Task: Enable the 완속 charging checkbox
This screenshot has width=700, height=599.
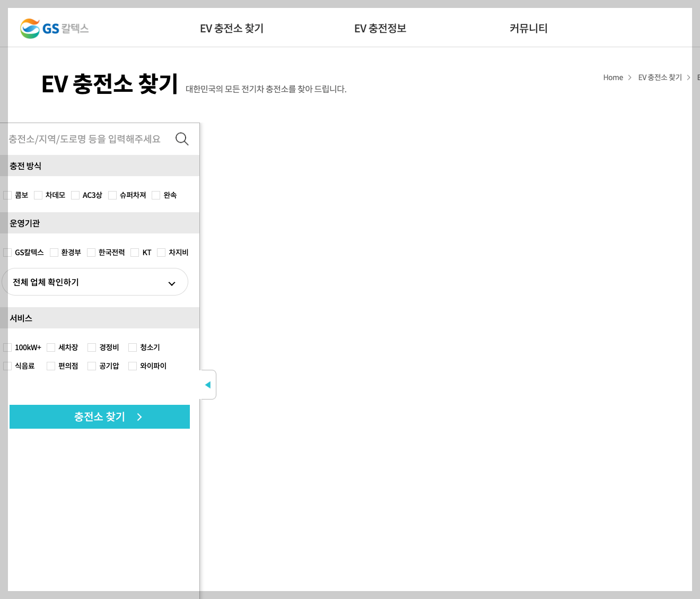Action: (x=155, y=195)
